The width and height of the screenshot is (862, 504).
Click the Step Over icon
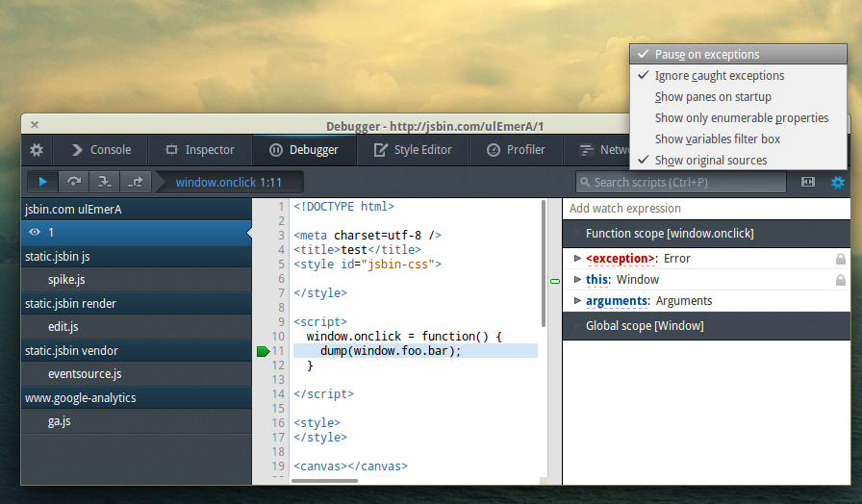click(x=74, y=182)
